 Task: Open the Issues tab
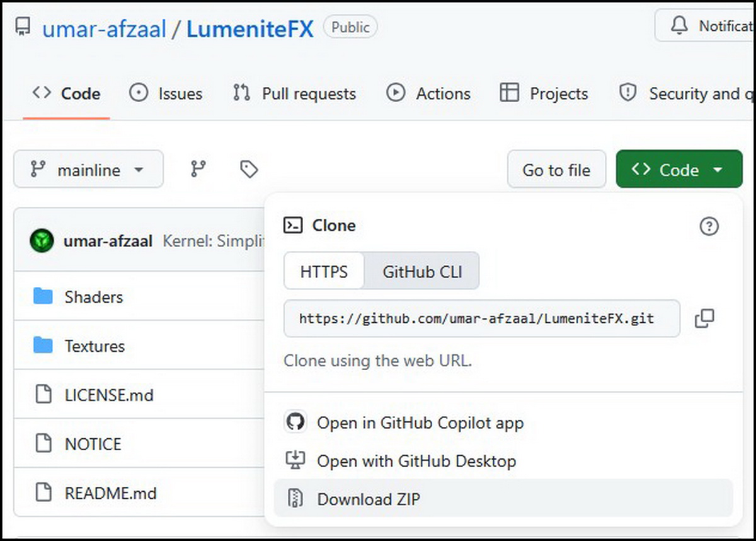click(x=166, y=93)
